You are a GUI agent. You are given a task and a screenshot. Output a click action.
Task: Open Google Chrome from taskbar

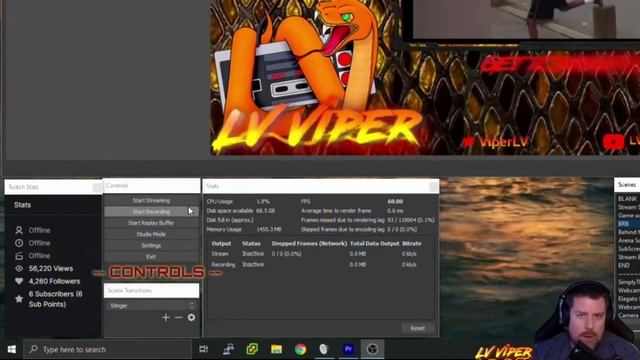[300, 349]
